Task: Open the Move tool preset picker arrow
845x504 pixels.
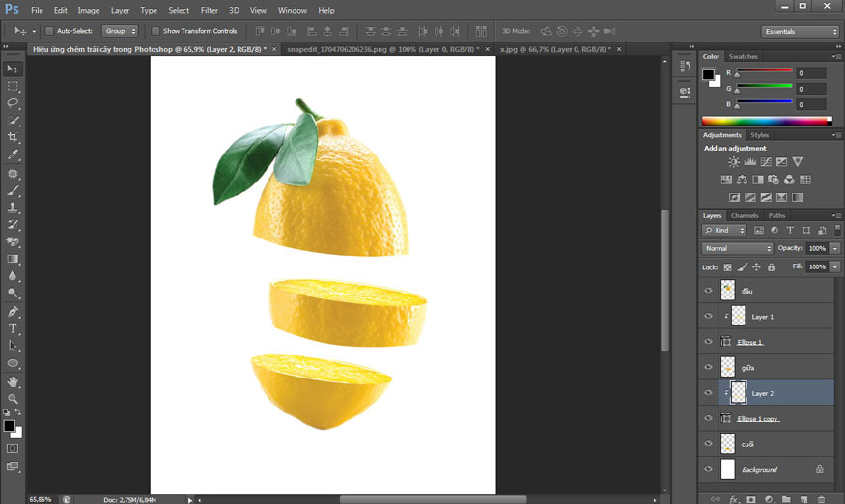Action: click(34, 32)
